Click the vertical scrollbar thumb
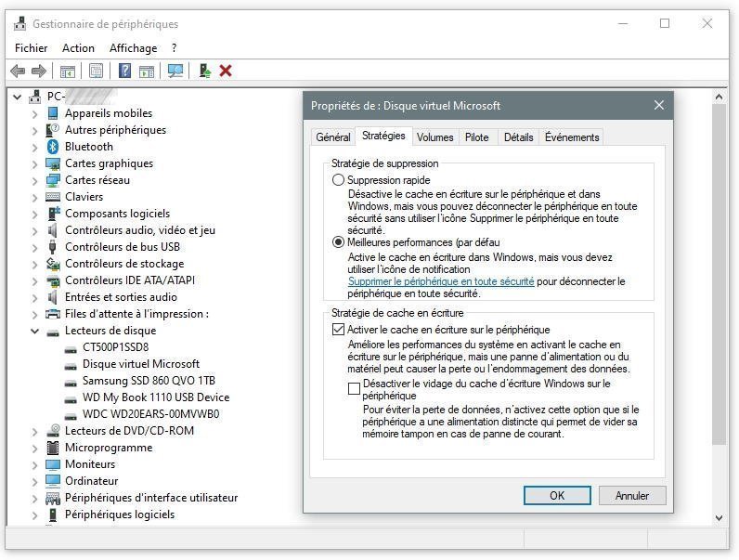Screen dimensions: 739x560 [719, 274]
